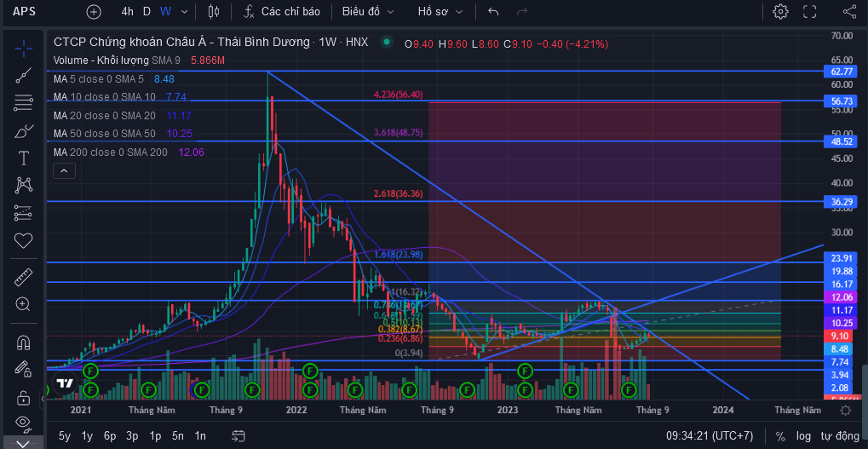Screen dimensions: 868x449
Task: Select the 5n date range
Action: click(x=178, y=435)
